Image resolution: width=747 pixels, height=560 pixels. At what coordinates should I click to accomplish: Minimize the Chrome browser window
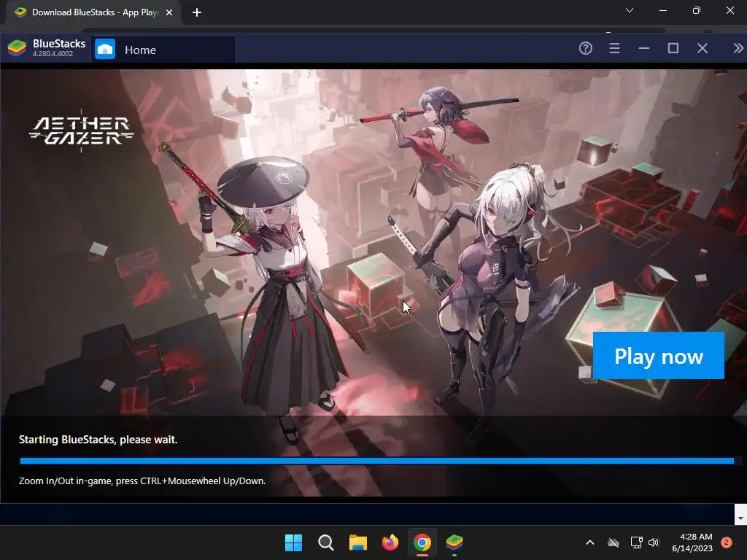[663, 10]
